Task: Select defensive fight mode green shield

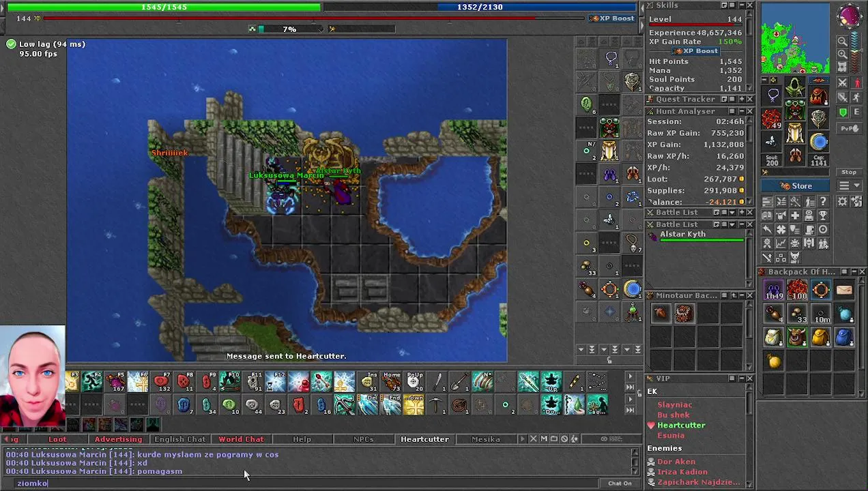Action: point(843,113)
